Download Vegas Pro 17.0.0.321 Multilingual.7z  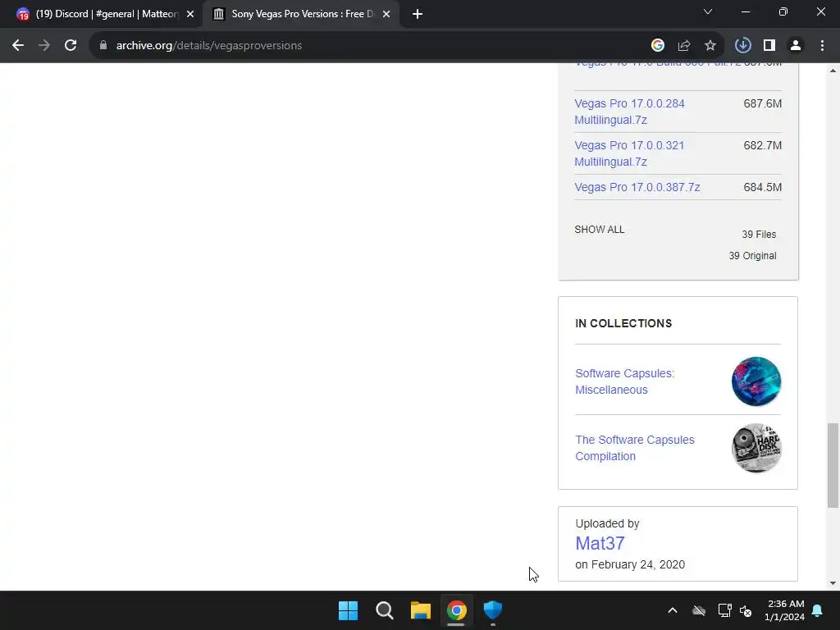[629, 153]
